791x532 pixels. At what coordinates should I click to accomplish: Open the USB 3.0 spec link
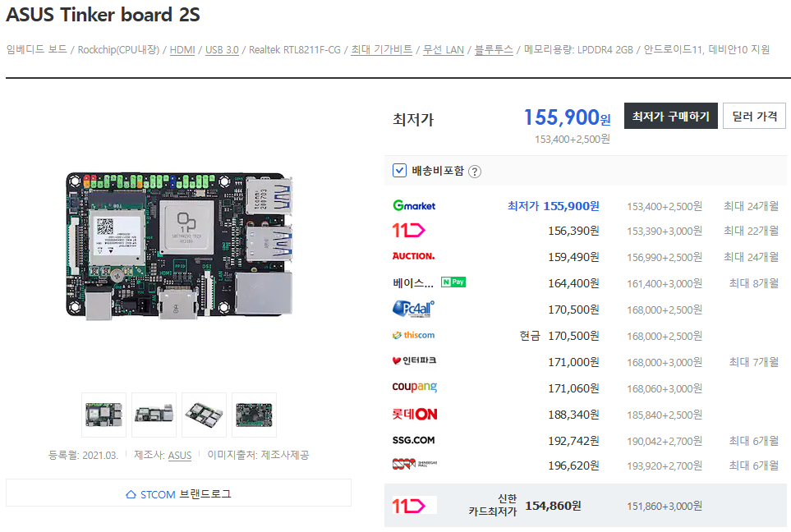[222, 50]
